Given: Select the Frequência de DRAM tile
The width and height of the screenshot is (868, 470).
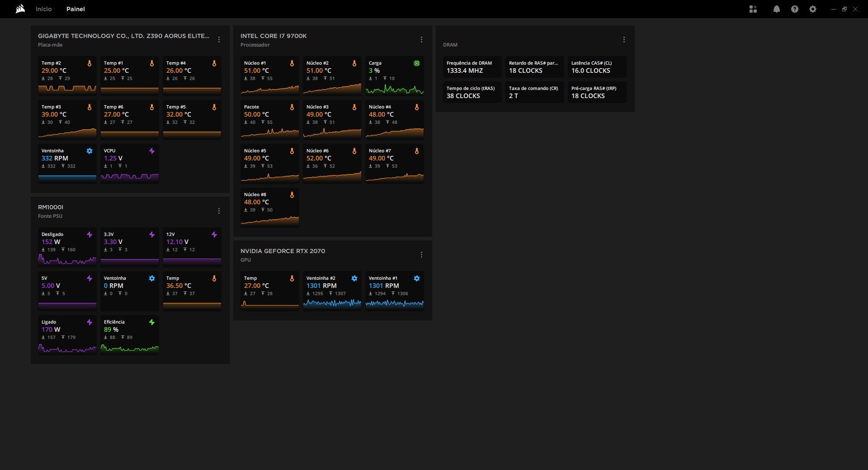Looking at the screenshot, I should click(472, 67).
